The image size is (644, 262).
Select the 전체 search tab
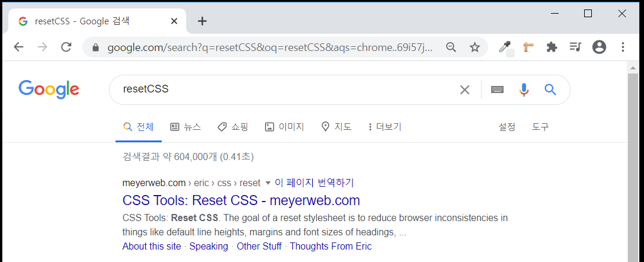point(139,127)
